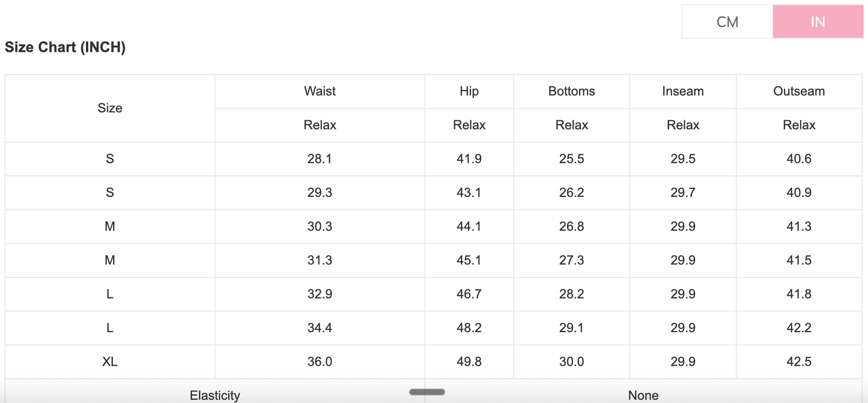Viewport: 868px width, 403px height.
Task: Select the 28.1 waist measurement cell
Action: [x=320, y=159]
